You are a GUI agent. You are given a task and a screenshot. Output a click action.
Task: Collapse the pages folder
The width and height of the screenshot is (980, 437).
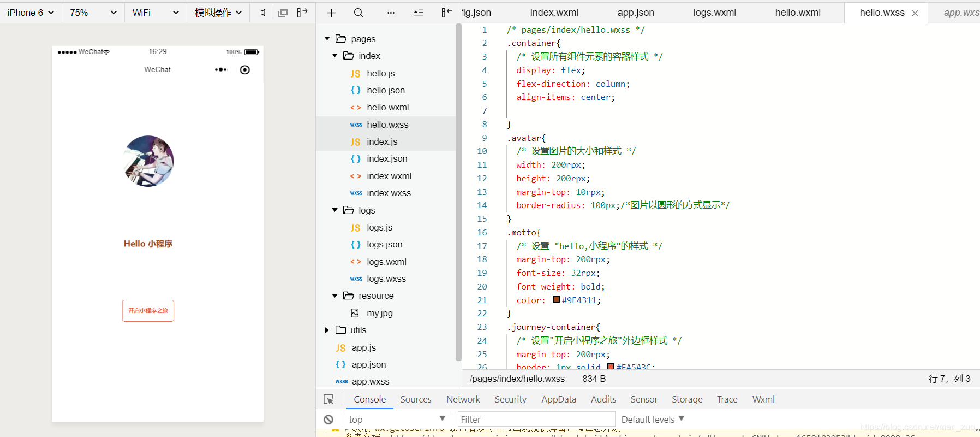tap(327, 39)
